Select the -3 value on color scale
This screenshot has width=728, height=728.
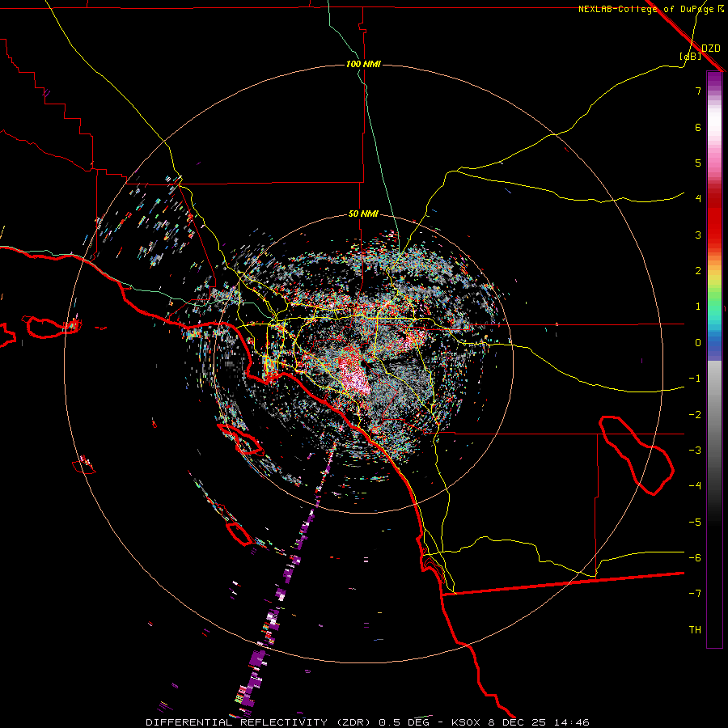[x=695, y=451]
